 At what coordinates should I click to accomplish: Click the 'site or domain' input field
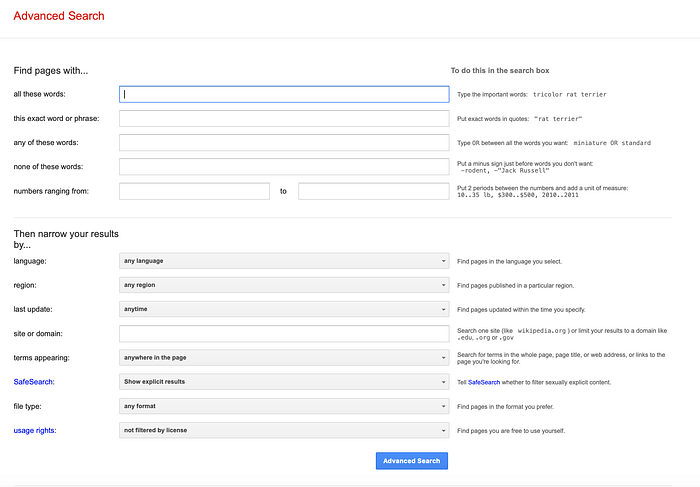pos(284,333)
